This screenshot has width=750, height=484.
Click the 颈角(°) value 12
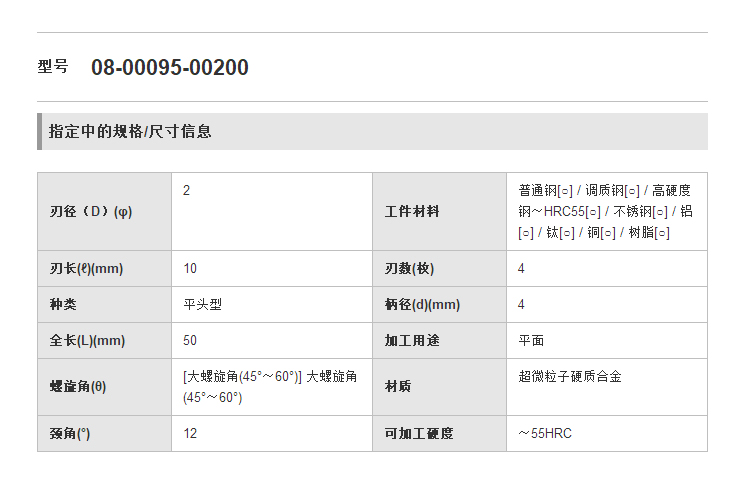pos(190,433)
